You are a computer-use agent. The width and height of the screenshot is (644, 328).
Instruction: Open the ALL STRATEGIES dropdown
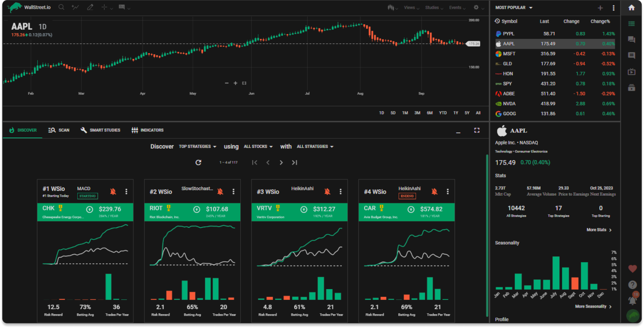pos(315,147)
